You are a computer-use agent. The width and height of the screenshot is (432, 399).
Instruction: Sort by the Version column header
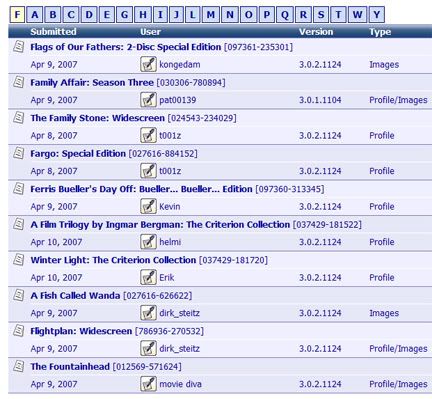click(x=316, y=32)
